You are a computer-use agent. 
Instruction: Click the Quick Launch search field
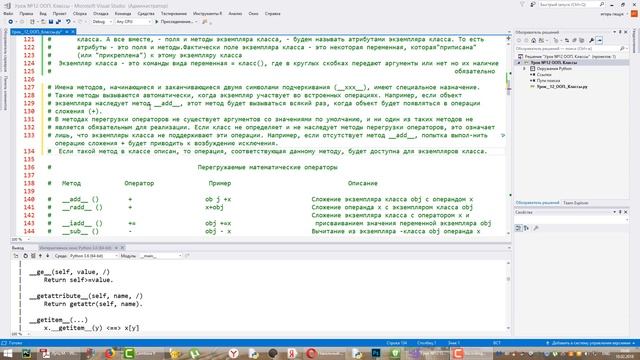tap(570, 4)
